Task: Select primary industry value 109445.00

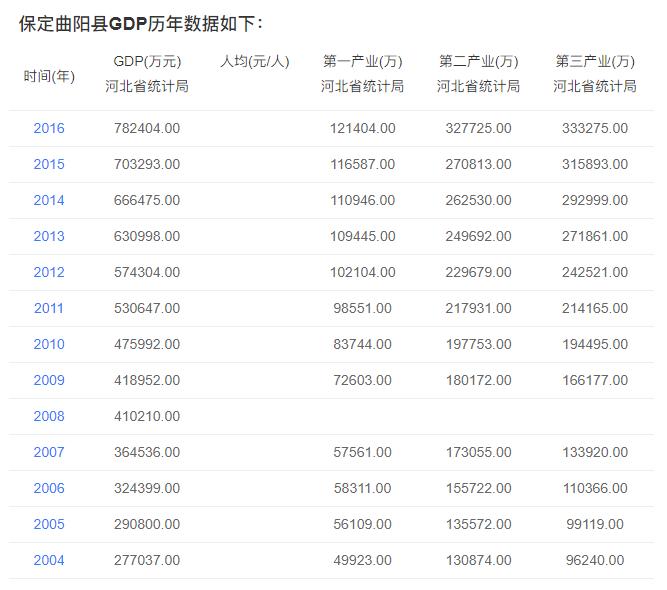Action: pos(363,236)
